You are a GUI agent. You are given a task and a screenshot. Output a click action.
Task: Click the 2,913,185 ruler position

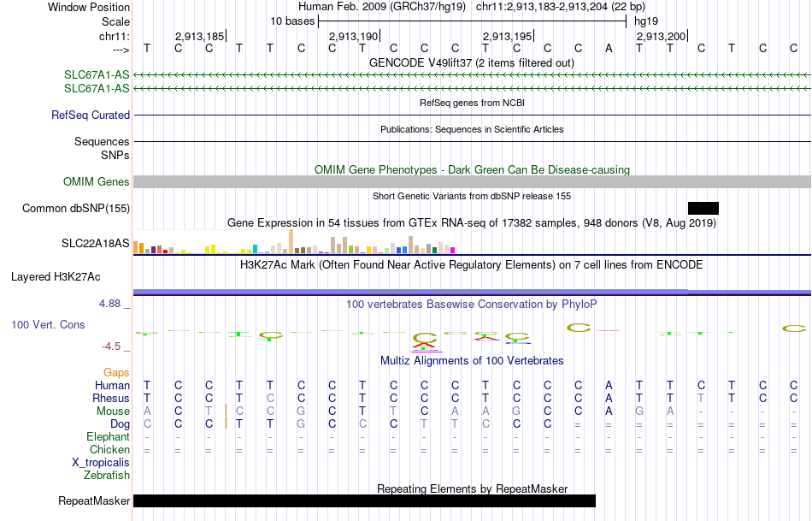(200, 36)
